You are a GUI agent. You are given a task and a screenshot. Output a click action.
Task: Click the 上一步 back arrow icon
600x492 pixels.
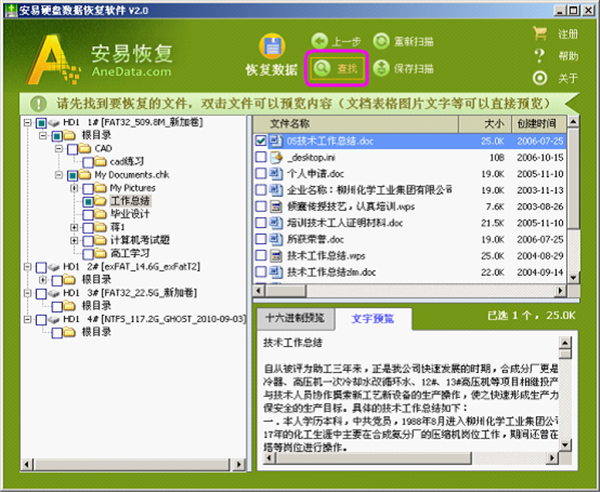[x=319, y=41]
